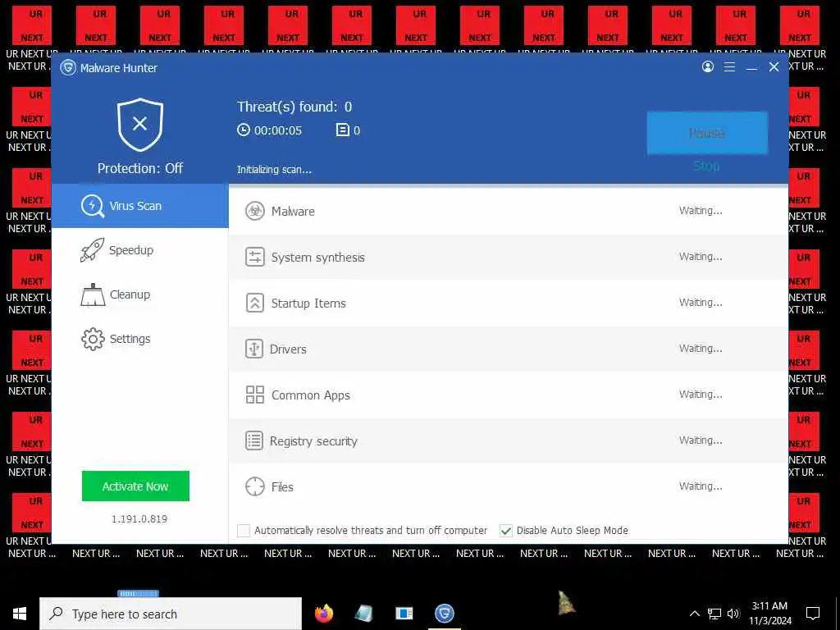840x630 pixels.
Task: Click in the taskbar search box
Action: pos(171,614)
